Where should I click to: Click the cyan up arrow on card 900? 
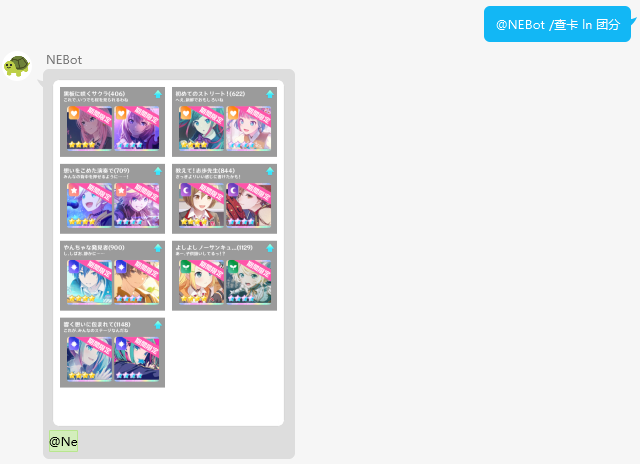158,248
